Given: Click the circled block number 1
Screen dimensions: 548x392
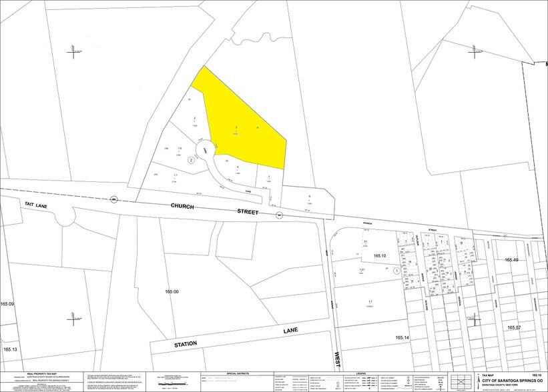Looking at the screenshot, I should pos(396,271).
